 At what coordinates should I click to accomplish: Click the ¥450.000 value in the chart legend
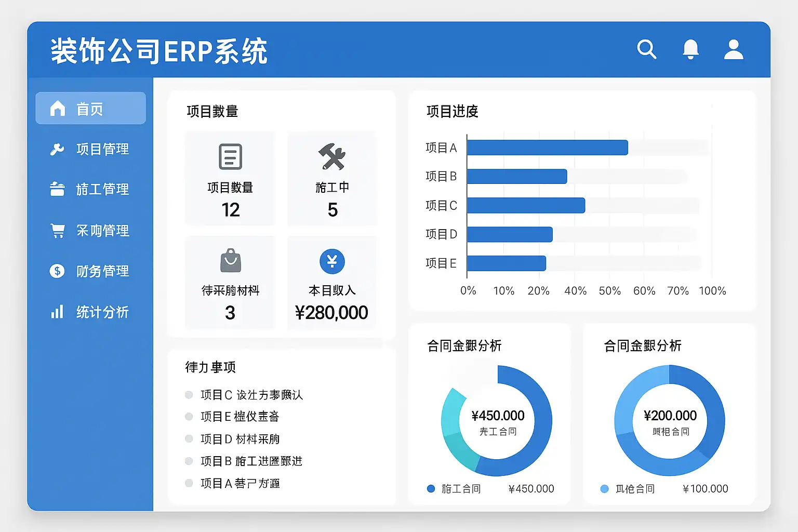(531, 489)
